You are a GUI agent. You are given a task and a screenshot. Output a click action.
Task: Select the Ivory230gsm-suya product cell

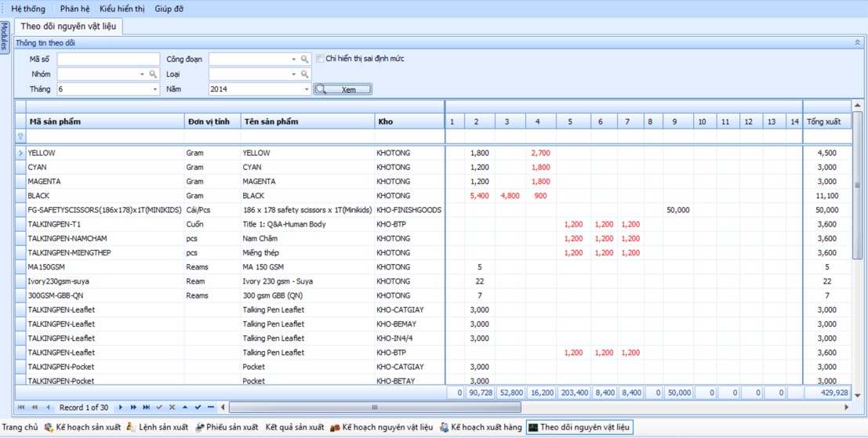105,281
